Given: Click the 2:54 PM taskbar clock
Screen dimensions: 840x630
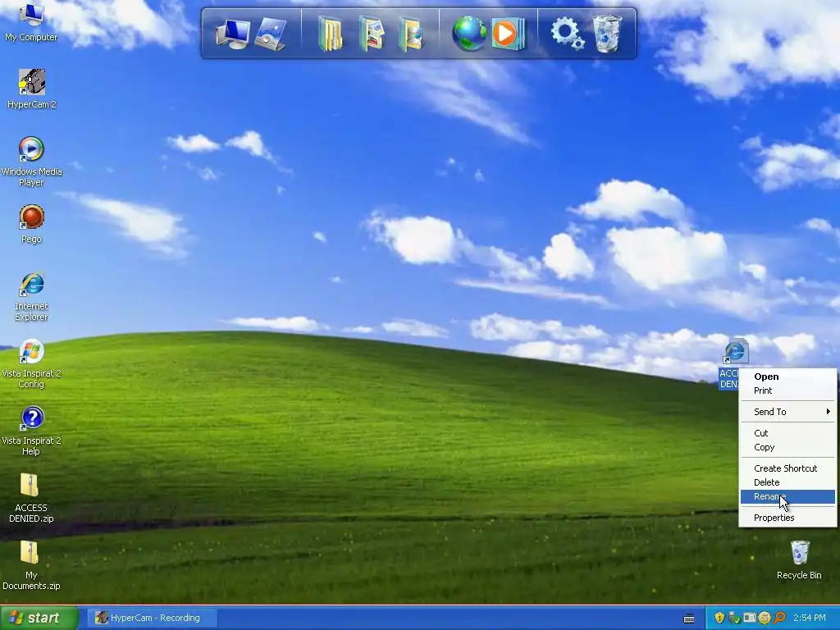Looking at the screenshot, I should pos(810,618).
